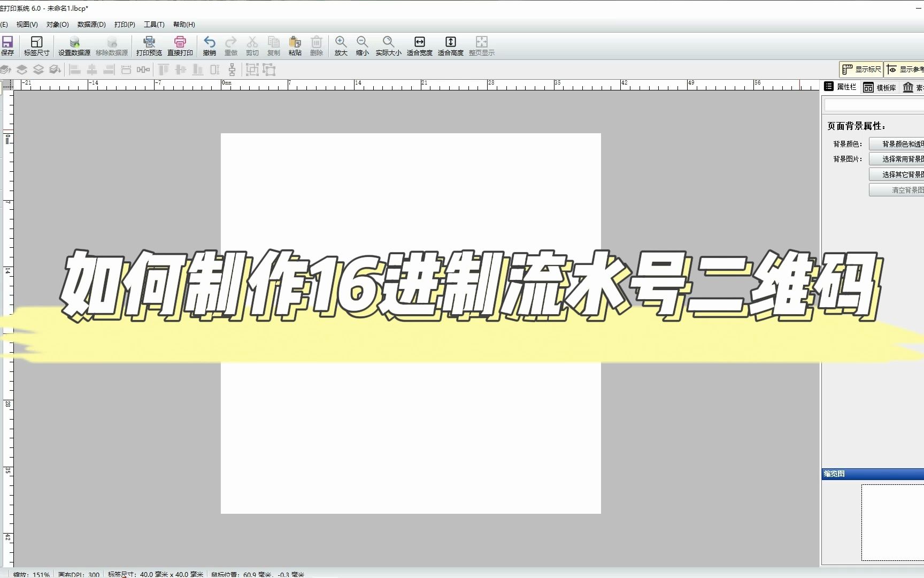This screenshot has height=578, width=924.
Task: Open the label size (标签尺寸) settings
Action: [36, 45]
